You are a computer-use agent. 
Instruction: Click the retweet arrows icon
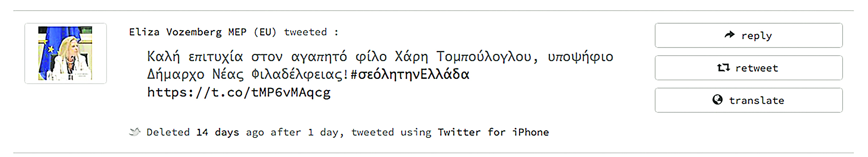point(723,68)
